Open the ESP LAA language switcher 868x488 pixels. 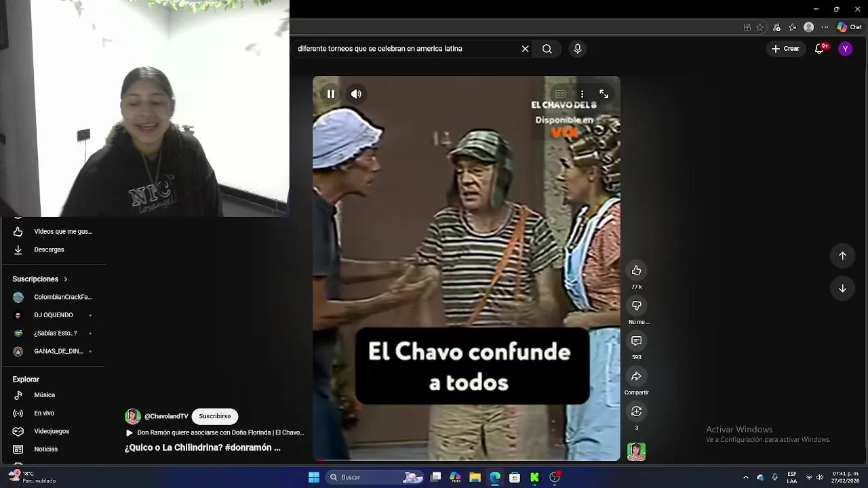(x=792, y=477)
